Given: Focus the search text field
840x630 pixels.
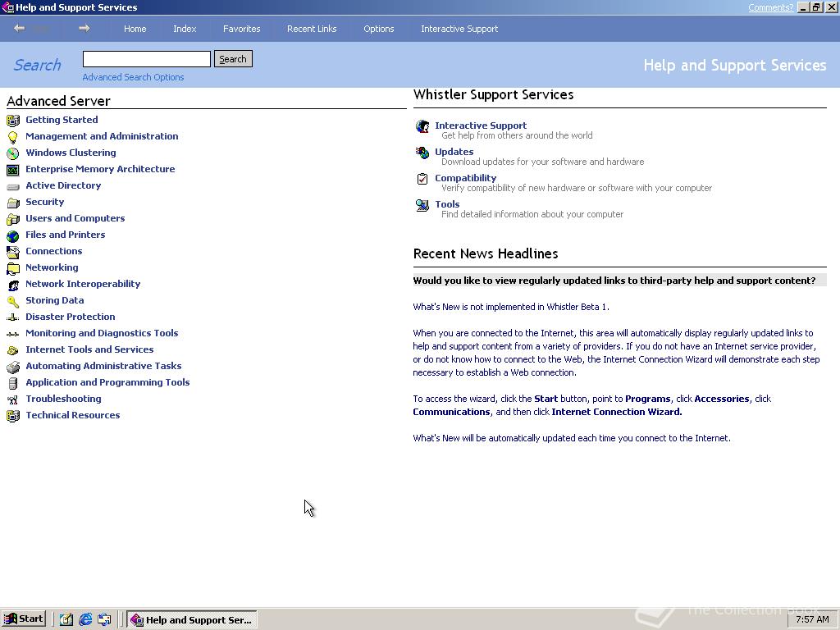Looking at the screenshot, I should (x=147, y=59).
